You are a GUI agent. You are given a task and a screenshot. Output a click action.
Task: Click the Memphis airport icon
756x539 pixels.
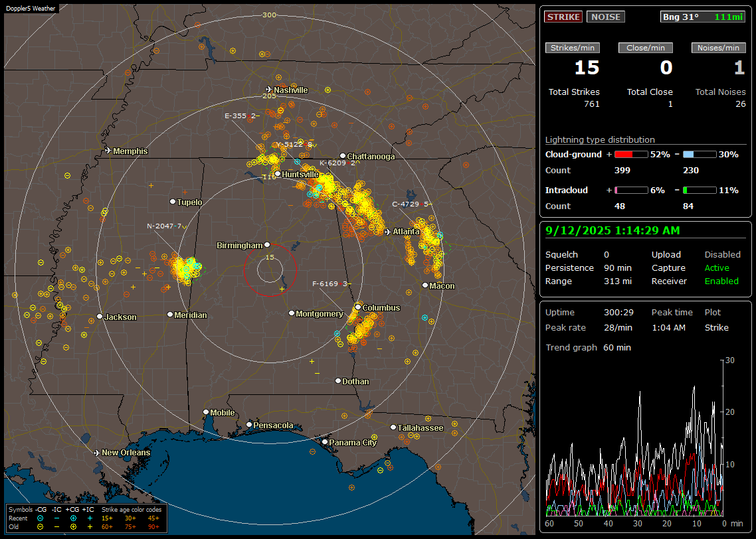tap(108, 151)
